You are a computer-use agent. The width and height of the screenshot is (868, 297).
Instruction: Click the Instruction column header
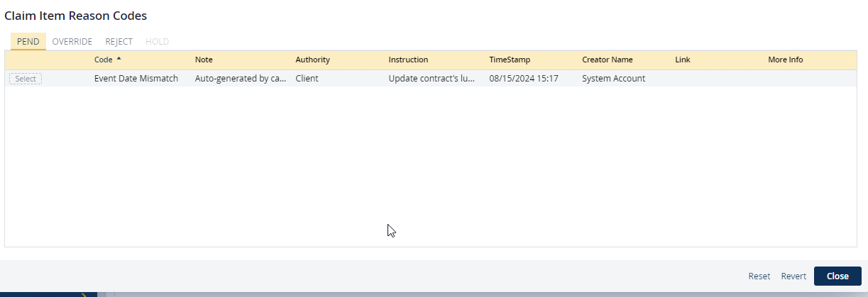point(408,60)
